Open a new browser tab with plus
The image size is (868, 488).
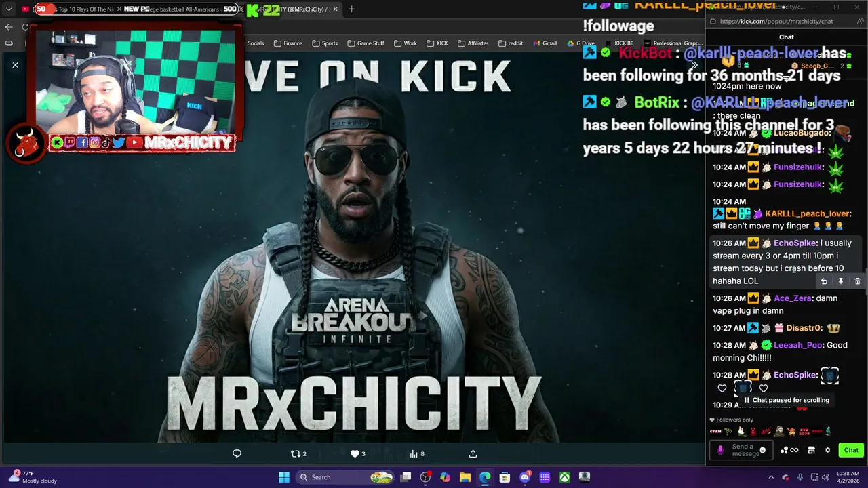(x=351, y=9)
